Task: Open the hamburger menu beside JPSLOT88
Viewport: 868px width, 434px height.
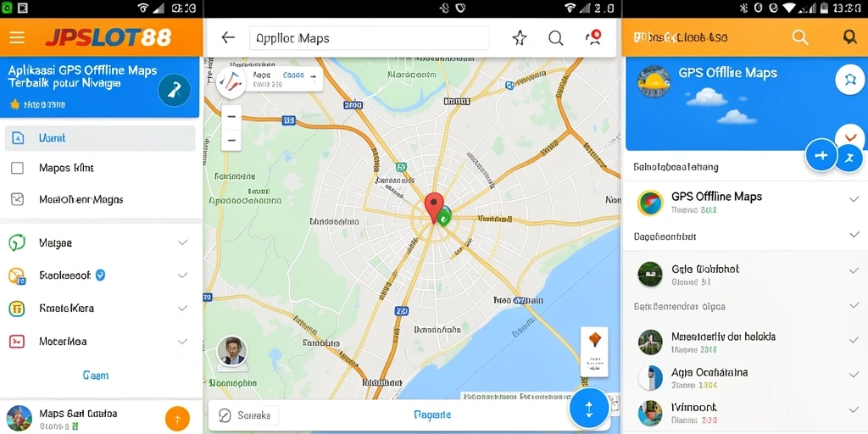Action: (17, 37)
